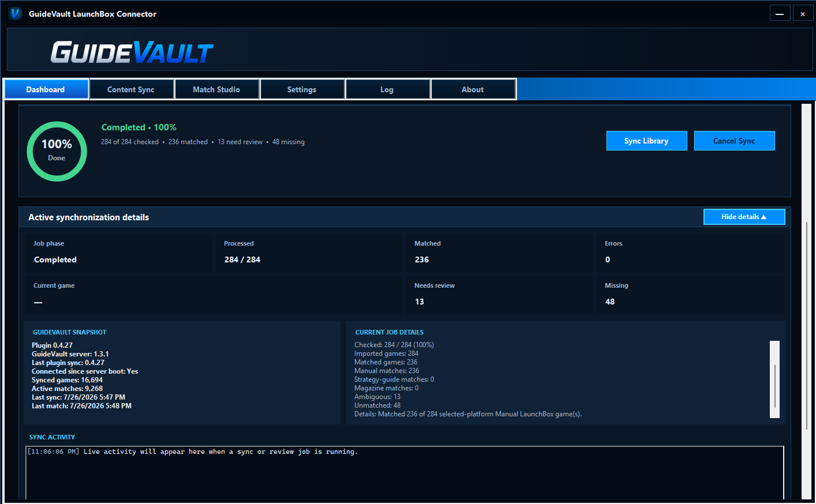The height and width of the screenshot is (504, 816).
Task: Click the Processed '284 / 284' value
Action: click(242, 259)
